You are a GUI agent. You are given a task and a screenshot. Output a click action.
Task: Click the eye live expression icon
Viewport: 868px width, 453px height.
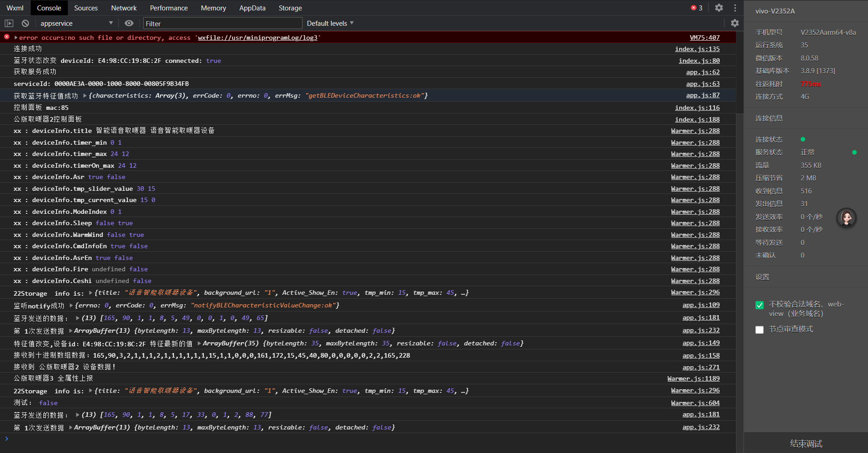pos(129,24)
